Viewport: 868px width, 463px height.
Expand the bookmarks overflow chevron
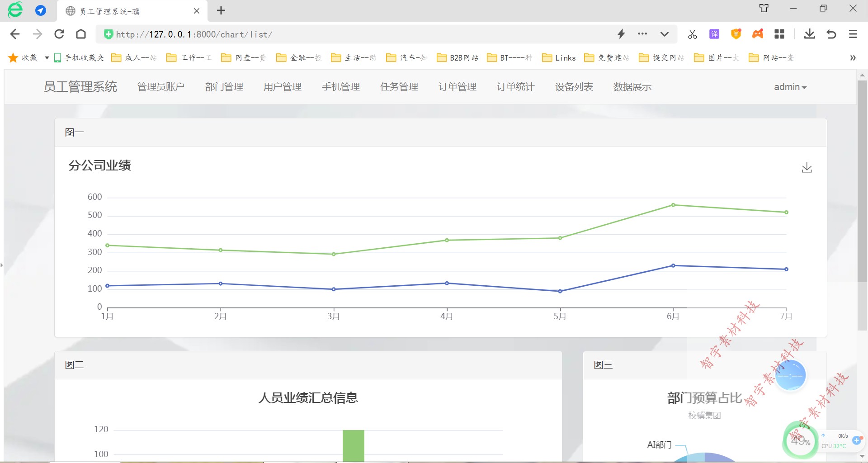pyautogui.click(x=853, y=58)
